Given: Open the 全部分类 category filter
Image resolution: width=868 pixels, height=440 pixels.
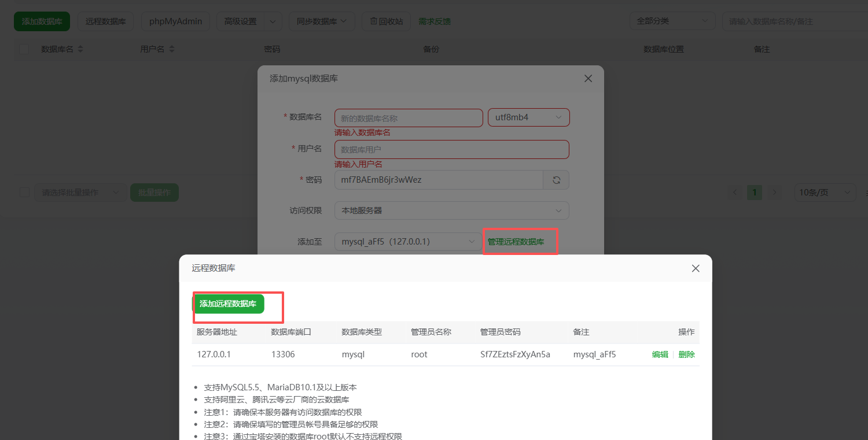Looking at the screenshot, I should [672, 20].
